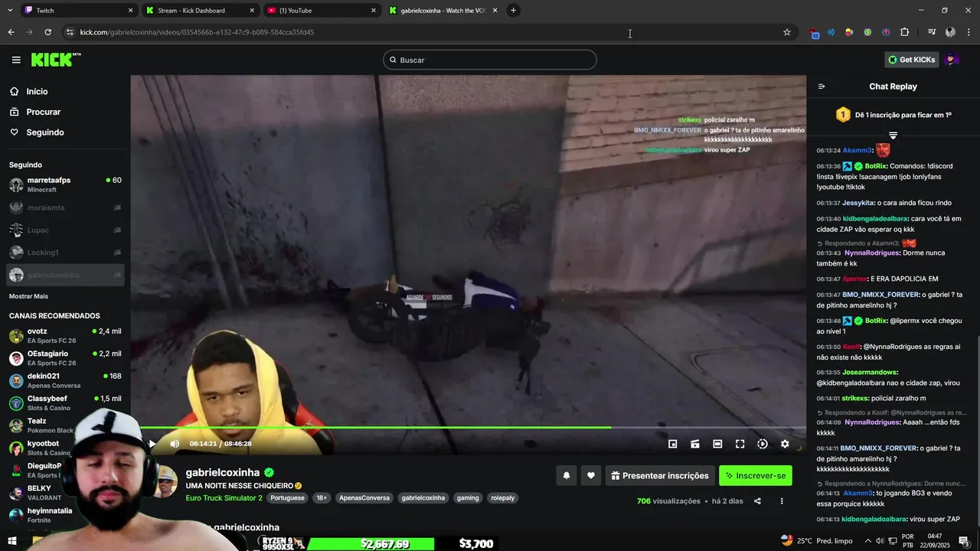The height and width of the screenshot is (551, 980).
Task: Open video player settings gear
Action: point(785,444)
